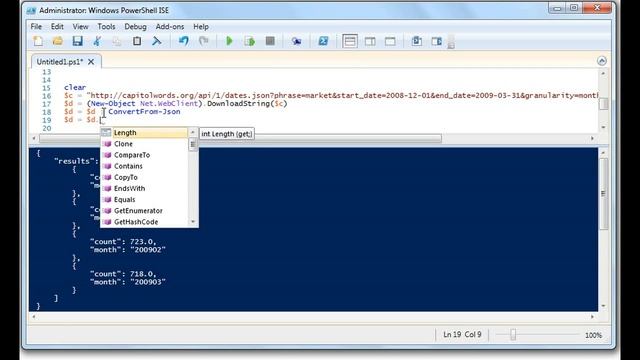This screenshot has width=640, height=360.
Task: Run selection with the page-and-play icon
Action: point(249,41)
